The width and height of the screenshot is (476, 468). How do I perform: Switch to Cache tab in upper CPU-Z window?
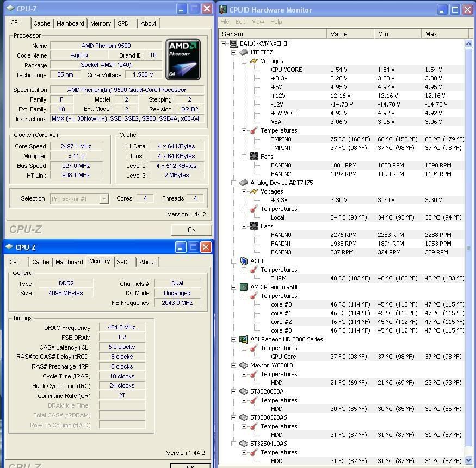[42, 23]
